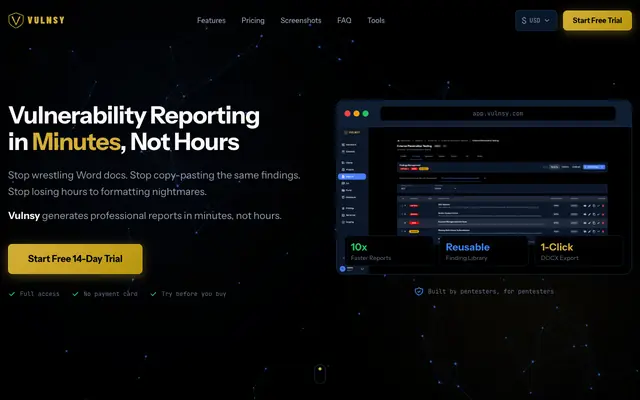
Task: Select the 1-Click DOCX Export card
Action: pyautogui.click(x=579, y=251)
